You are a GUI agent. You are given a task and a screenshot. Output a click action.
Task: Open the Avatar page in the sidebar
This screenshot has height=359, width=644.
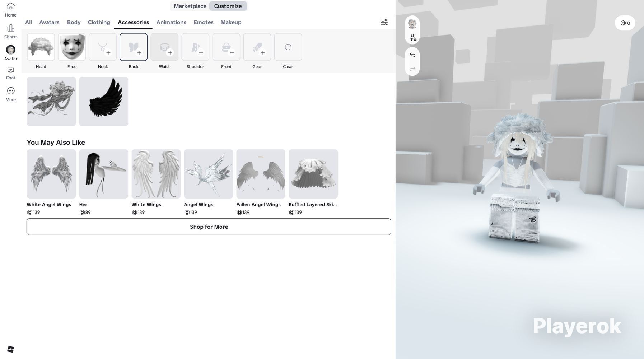11,53
